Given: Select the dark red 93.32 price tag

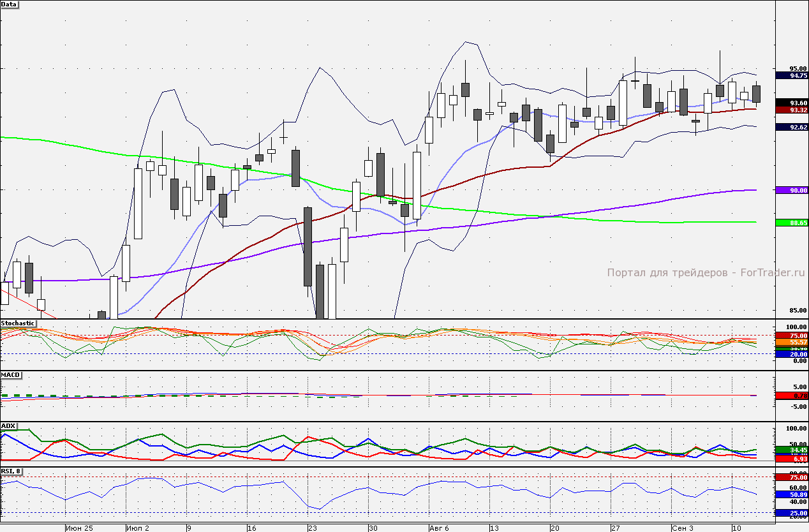Looking at the screenshot, I should pos(792,110).
